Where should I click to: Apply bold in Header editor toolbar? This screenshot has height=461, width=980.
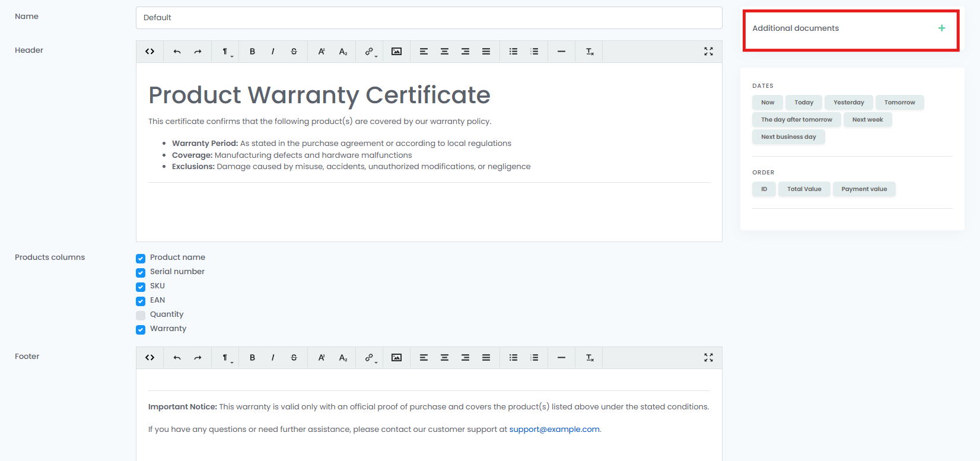(x=252, y=52)
